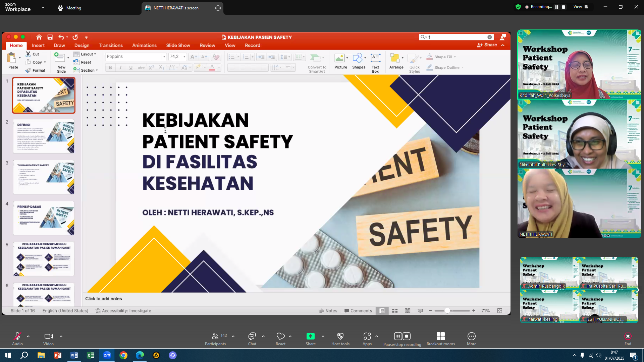
Task: Click the zoom slider handle
Action: 447,311
